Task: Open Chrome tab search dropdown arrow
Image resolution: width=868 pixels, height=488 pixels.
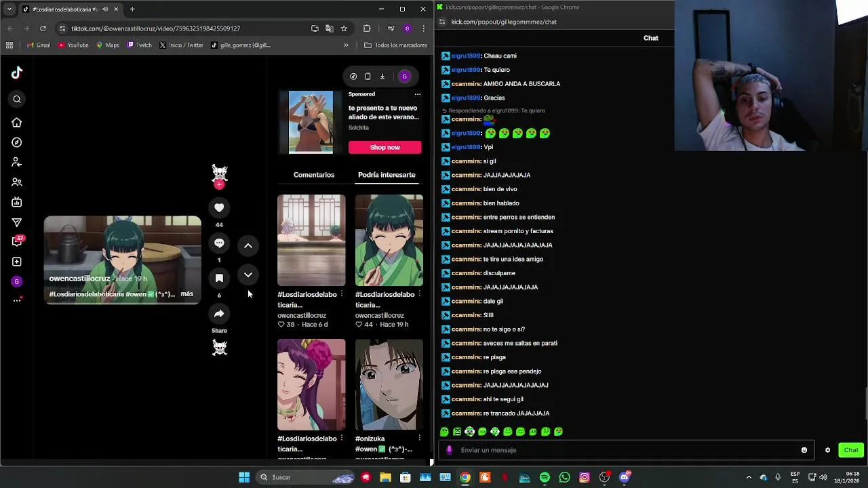Action: [9, 9]
